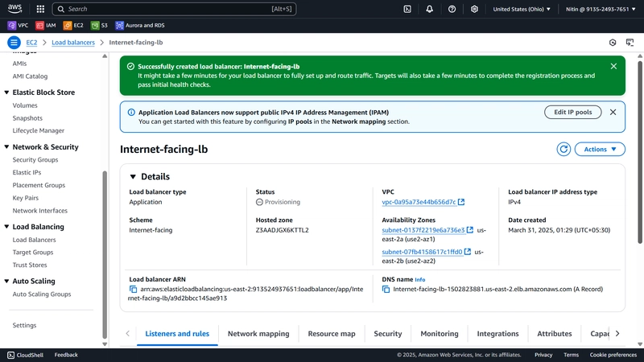Open VPC link external icon
This screenshot has width=644, height=362.
tap(461, 202)
